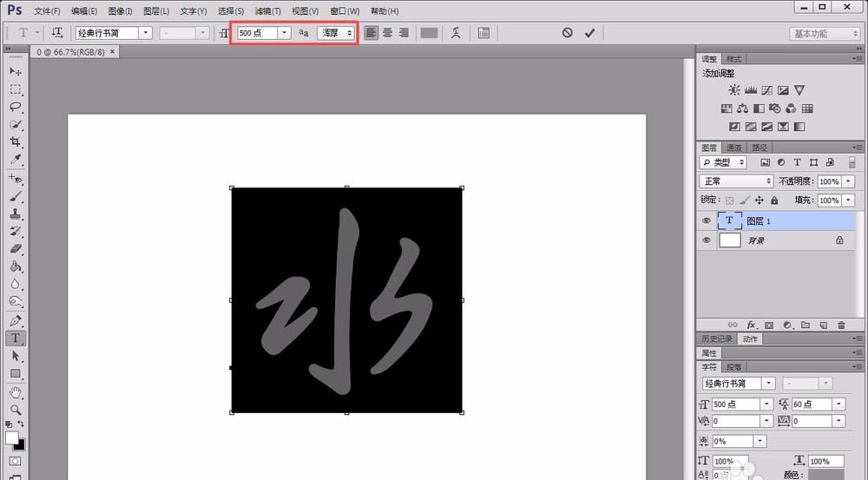868x480 pixels.
Task: Click foreground color swatch
Action: click(x=11, y=438)
